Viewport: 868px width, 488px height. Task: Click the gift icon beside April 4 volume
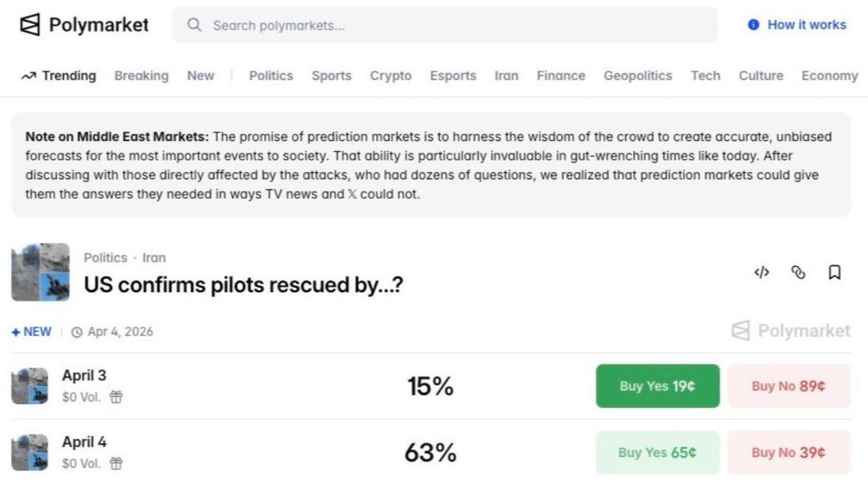(x=116, y=463)
